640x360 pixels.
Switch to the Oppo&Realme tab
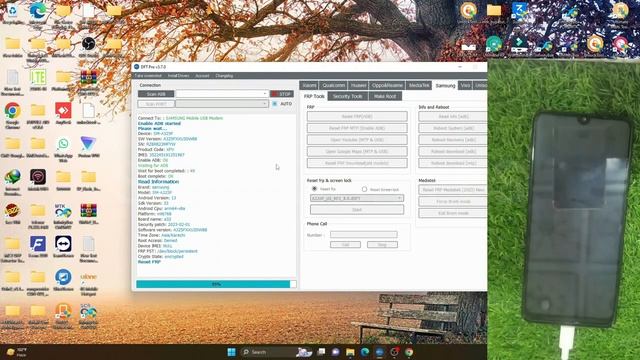(x=387, y=85)
